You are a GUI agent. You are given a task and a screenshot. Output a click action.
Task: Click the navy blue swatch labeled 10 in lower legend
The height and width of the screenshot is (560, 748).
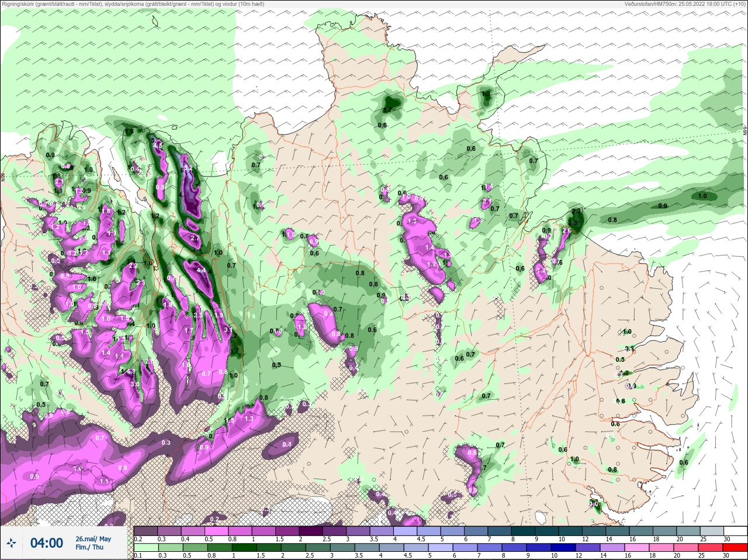(563, 548)
